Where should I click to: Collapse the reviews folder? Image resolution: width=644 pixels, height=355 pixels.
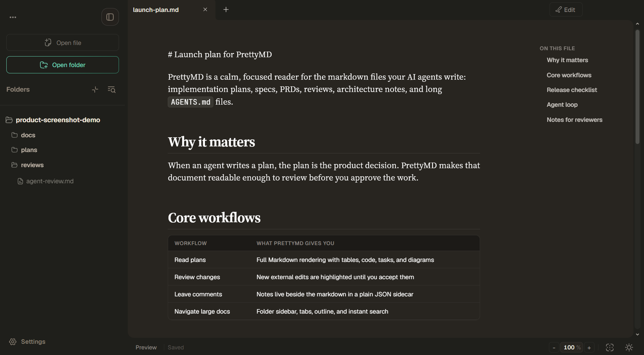click(27, 165)
